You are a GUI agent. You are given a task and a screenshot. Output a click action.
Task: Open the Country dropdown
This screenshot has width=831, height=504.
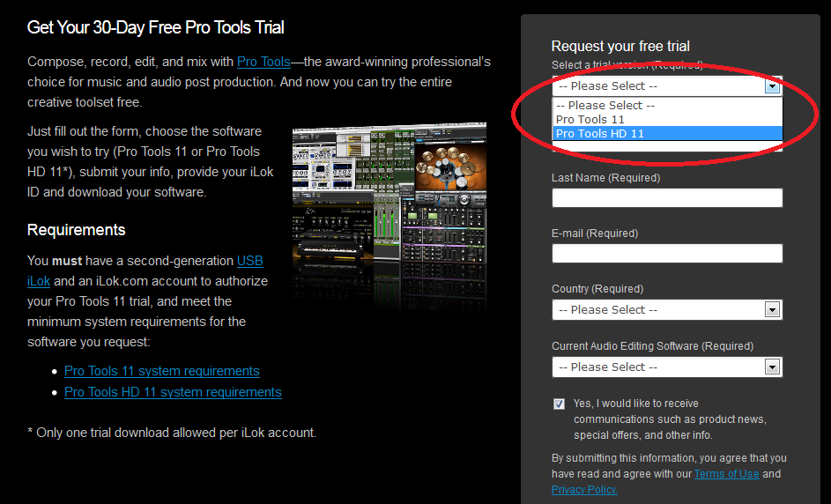tap(667, 309)
